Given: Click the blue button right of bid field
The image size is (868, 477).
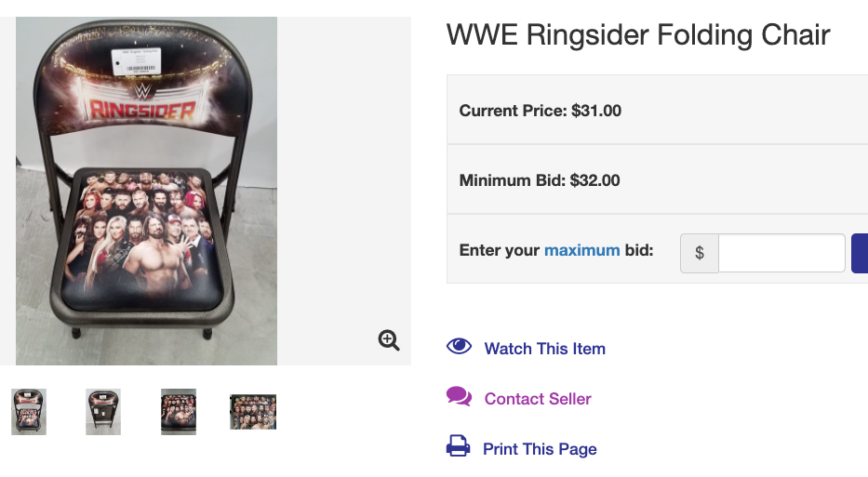Looking at the screenshot, I should coord(860,253).
